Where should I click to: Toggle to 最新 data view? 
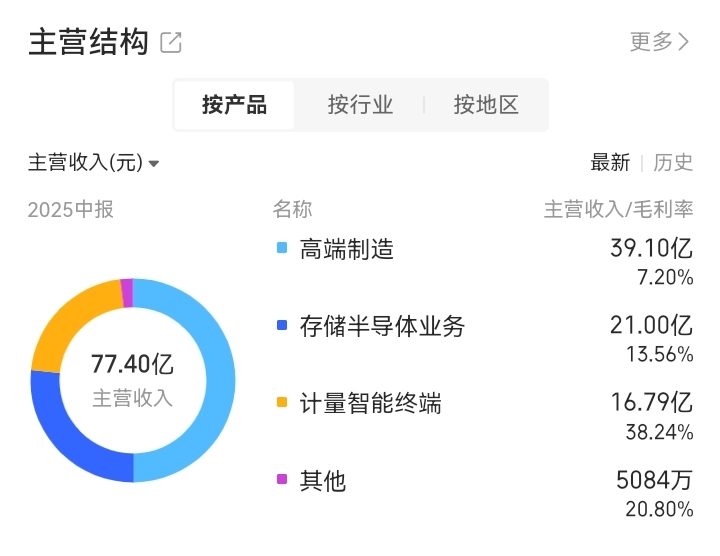tap(610, 163)
